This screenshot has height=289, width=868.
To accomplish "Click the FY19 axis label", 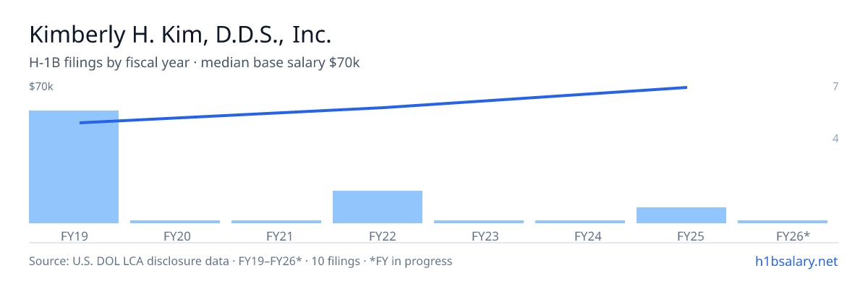I will [x=74, y=236].
